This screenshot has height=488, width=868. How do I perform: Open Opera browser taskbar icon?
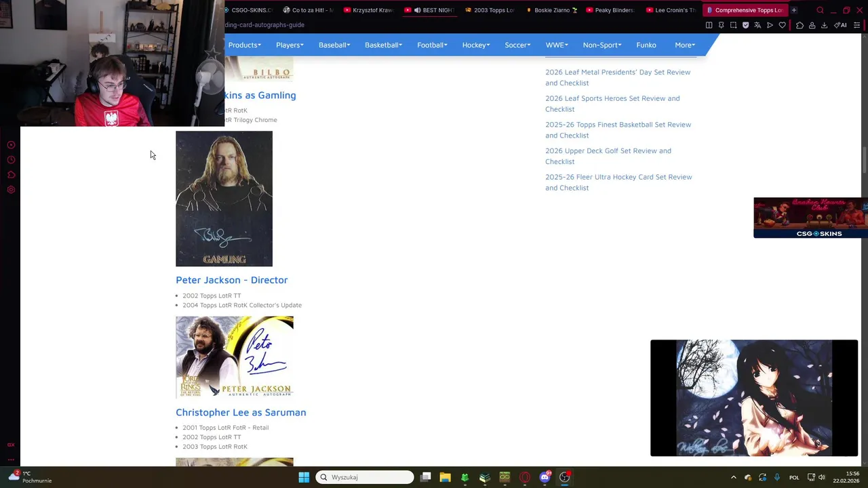point(524,477)
